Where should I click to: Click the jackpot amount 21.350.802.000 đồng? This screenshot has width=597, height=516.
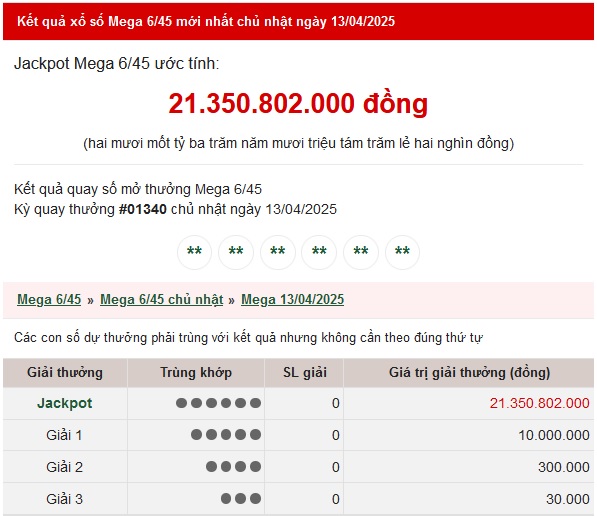point(298,103)
